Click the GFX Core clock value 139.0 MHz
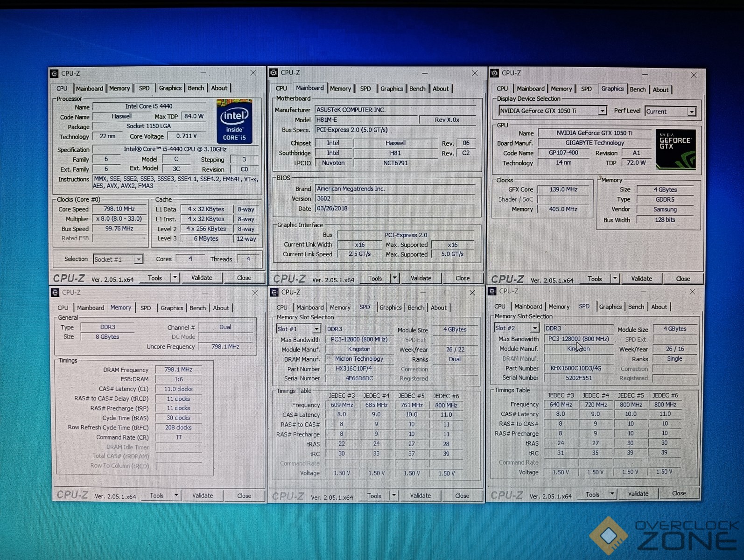744x560 pixels. (x=563, y=189)
